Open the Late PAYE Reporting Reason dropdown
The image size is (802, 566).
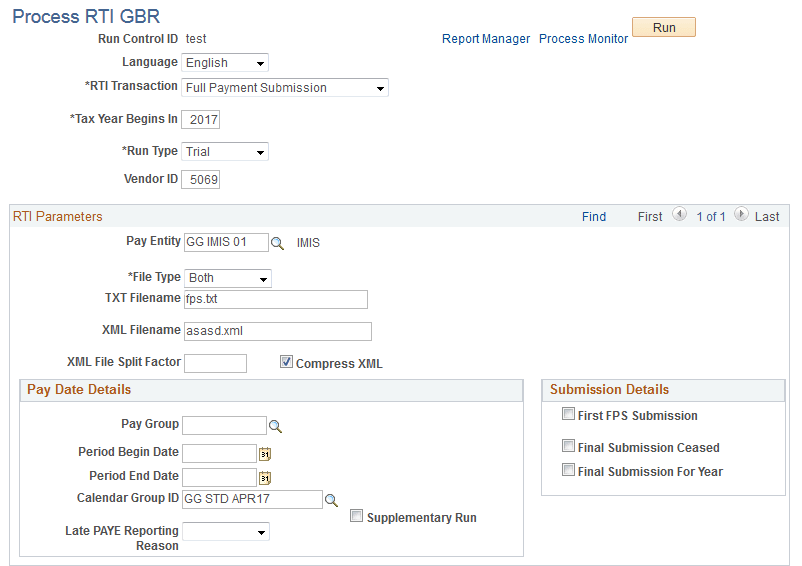coord(226,532)
